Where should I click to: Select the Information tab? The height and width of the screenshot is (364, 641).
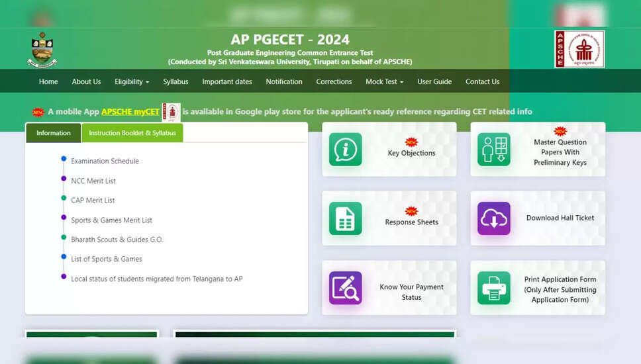(54, 133)
